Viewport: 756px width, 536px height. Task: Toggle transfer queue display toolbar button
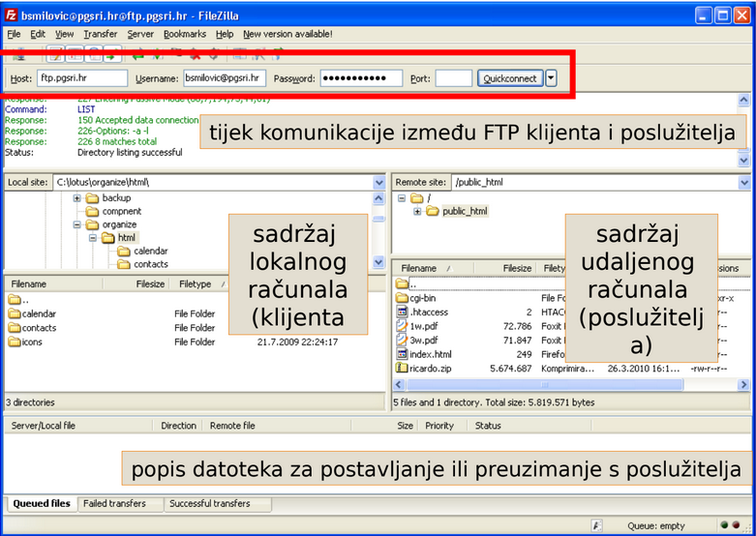[112, 55]
